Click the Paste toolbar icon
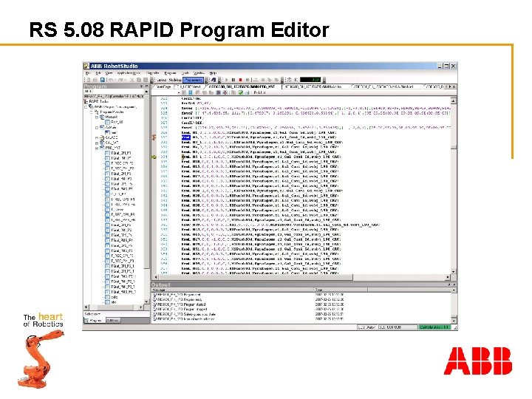Image resolution: width=532 pixels, height=399 pixels. [146, 80]
